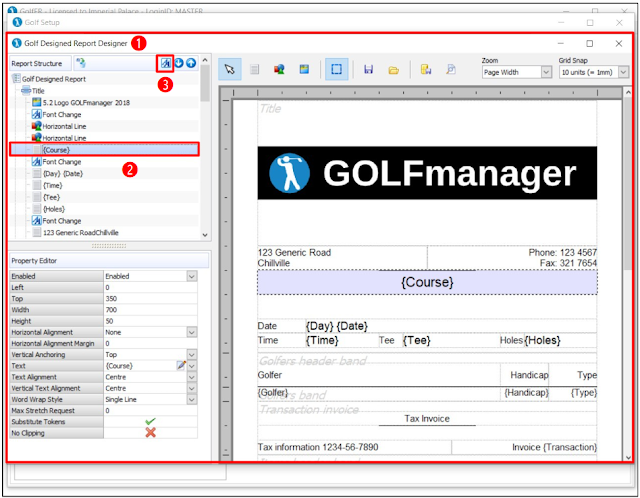Viewport: 640px width, 498px height.
Task: Select the Tax Invoice text on canvas
Action: tap(427, 418)
